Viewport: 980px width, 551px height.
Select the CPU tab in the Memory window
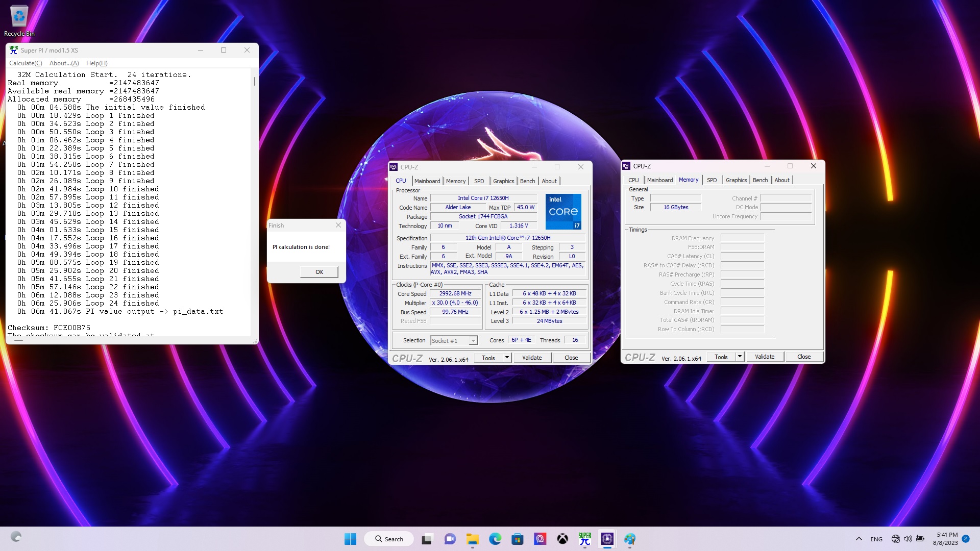pyautogui.click(x=633, y=180)
